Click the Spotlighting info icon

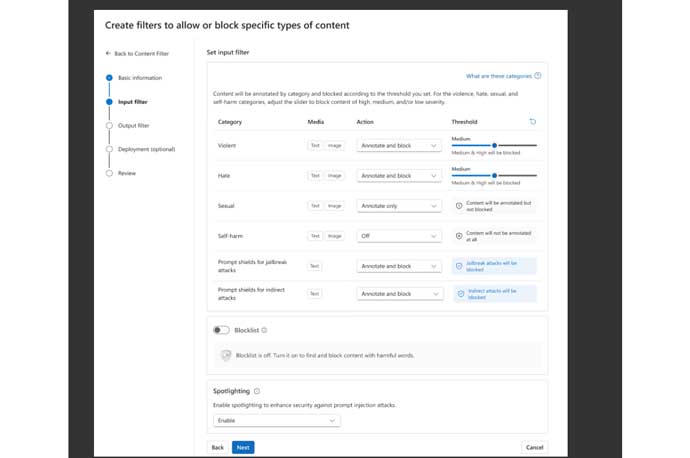pos(257,391)
